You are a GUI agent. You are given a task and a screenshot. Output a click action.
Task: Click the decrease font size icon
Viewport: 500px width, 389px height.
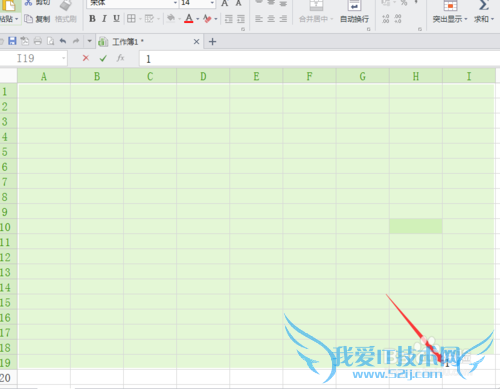pyautogui.click(x=238, y=3)
